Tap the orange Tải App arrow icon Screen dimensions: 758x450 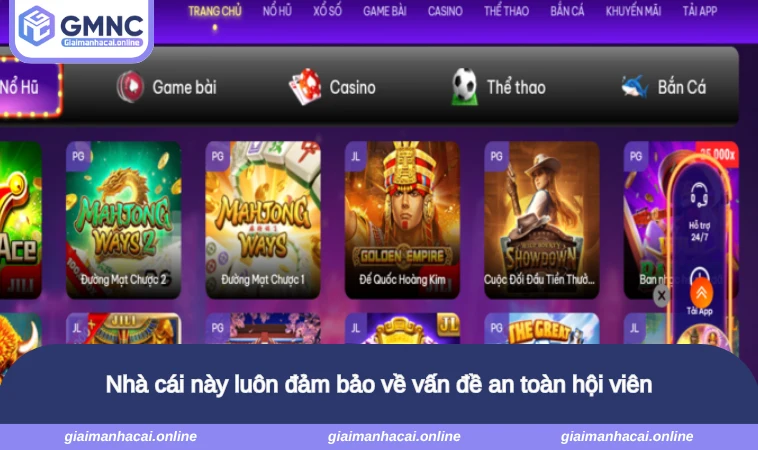point(701,292)
